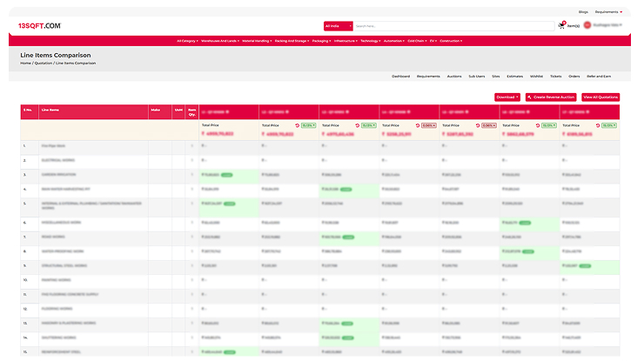Image resolution: width=644 pixels, height=361 pixels.
Task: Click Home breadcrumb link
Action: tap(25, 64)
